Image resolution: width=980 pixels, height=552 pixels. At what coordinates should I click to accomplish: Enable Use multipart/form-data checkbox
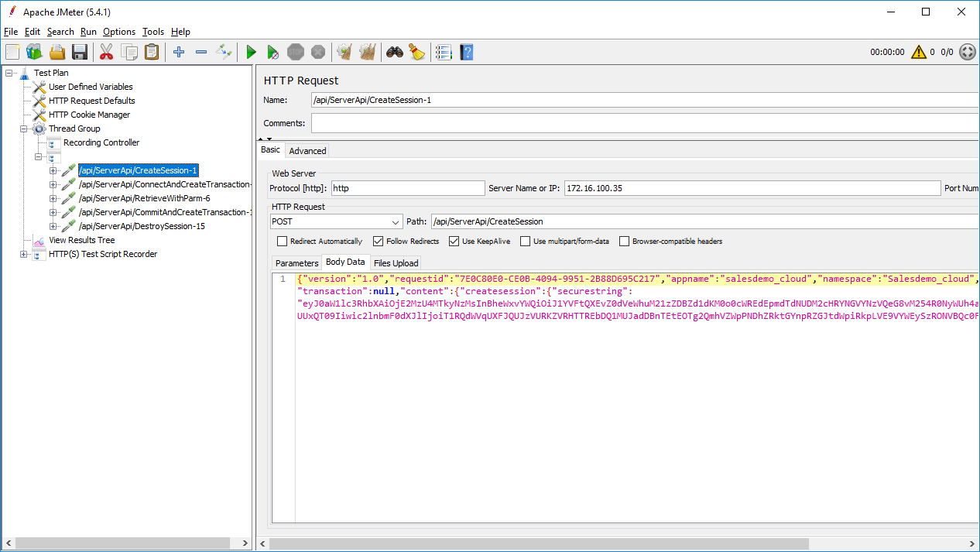(526, 242)
